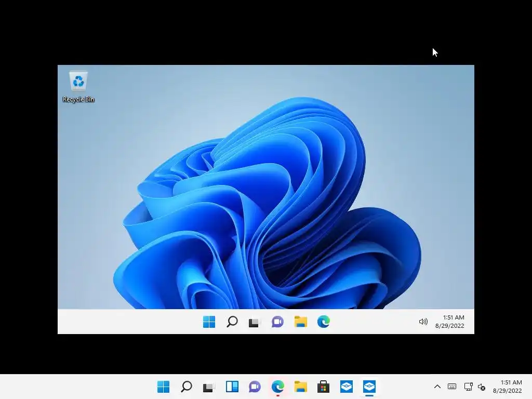
Task: Open Search in the inner sandbox taskbar
Action: coord(232,322)
